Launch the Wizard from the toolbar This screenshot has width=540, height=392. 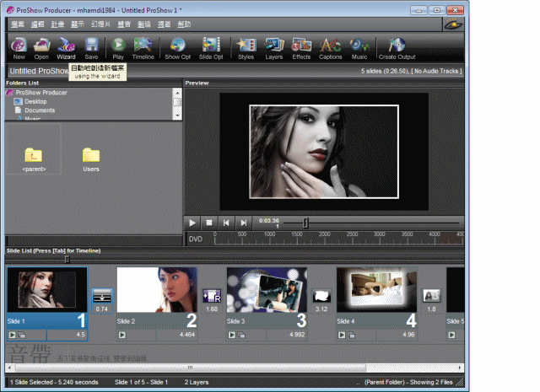(66, 49)
